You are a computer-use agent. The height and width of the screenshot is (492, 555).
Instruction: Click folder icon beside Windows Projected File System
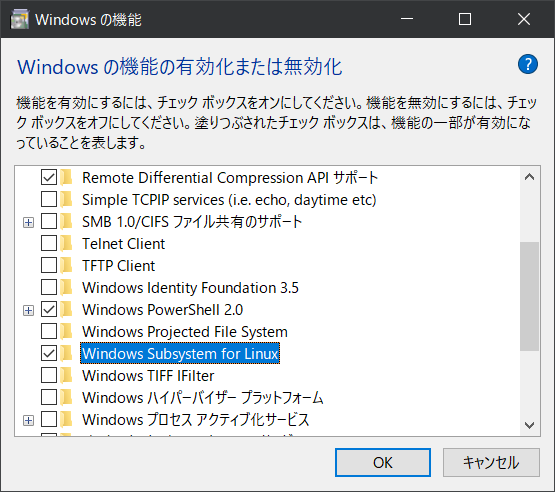point(66,331)
